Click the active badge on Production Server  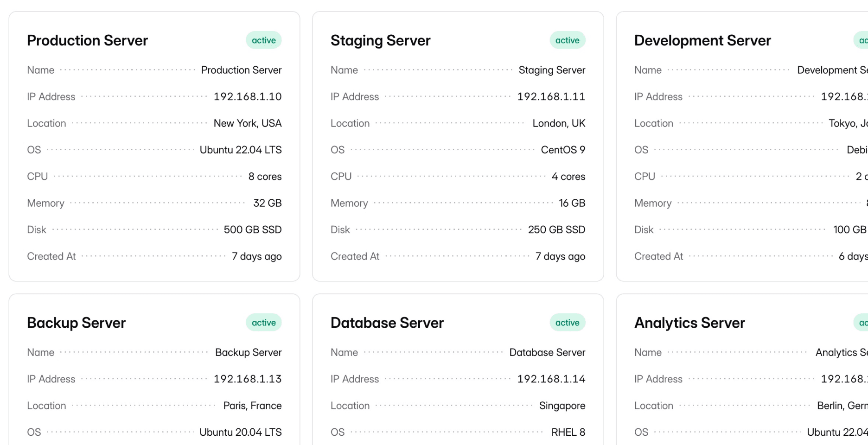(263, 40)
